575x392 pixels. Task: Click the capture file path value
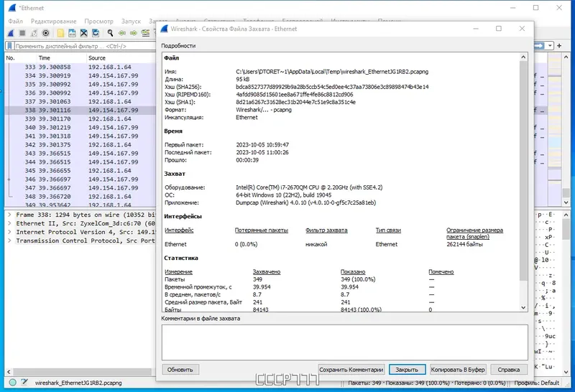(x=332, y=72)
